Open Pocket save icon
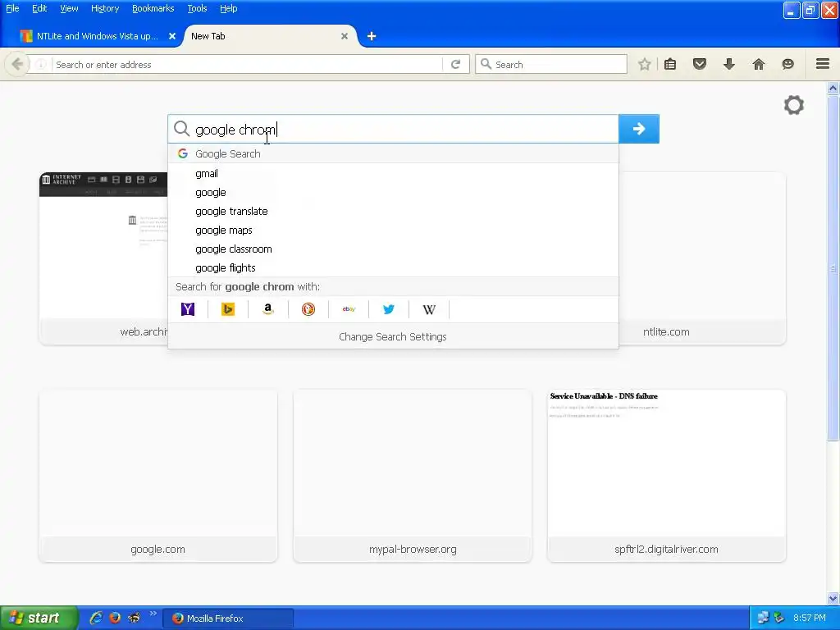The height and width of the screenshot is (630, 840). (x=700, y=64)
